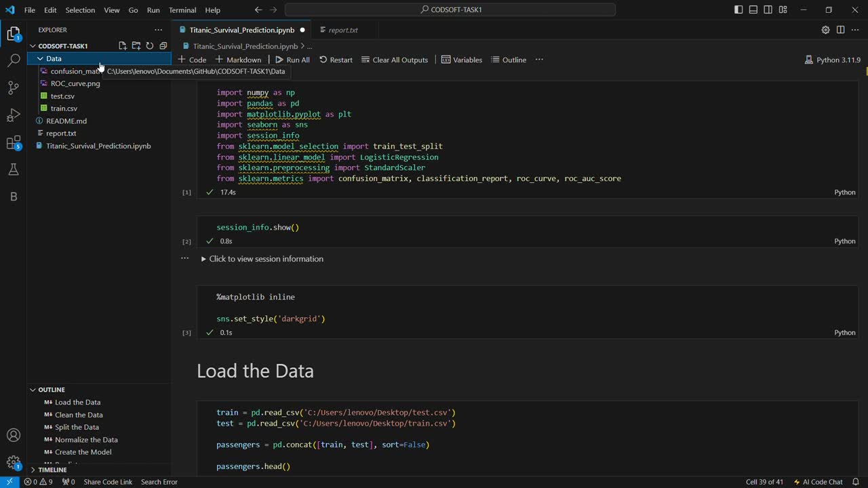Image resolution: width=868 pixels, height=488 pixels.
Task: Open the remote window status bar icon
Action: [9, 482]
